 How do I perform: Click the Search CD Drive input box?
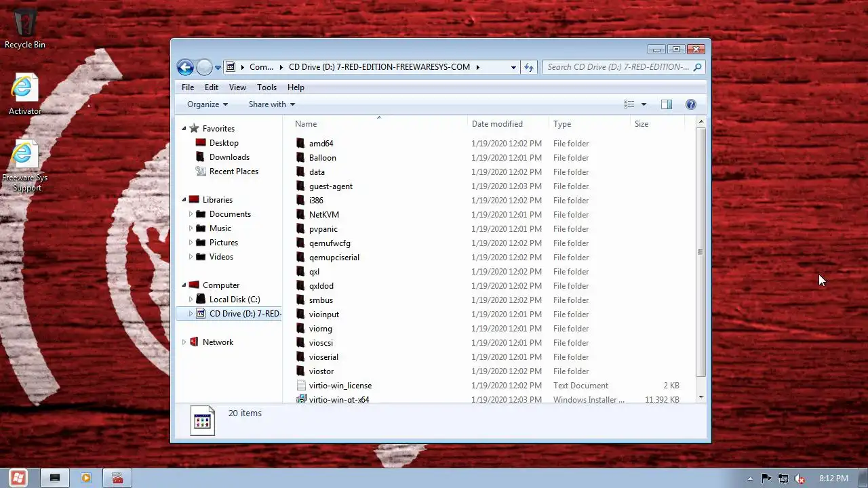point(618,67)
